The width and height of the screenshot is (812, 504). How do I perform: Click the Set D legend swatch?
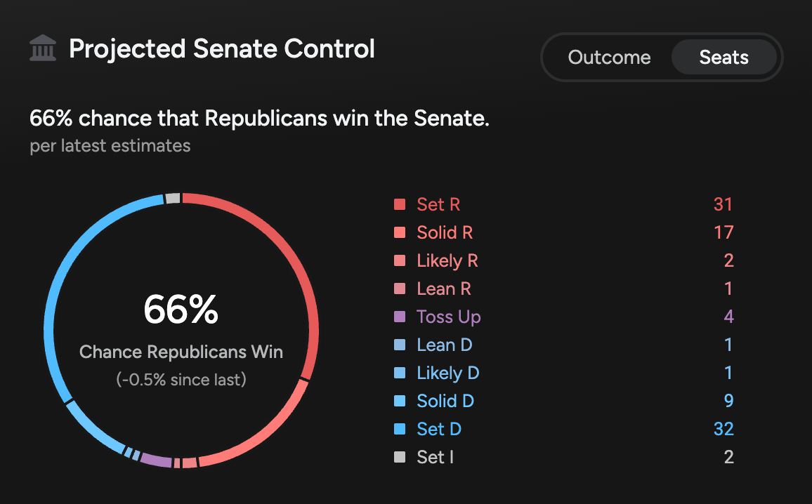pos(400,429)
